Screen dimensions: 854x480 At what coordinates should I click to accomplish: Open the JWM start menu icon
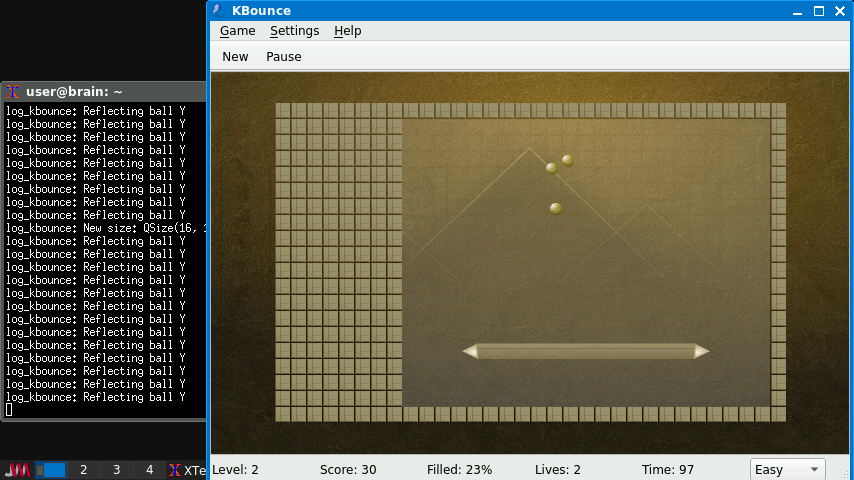(17, 470)
